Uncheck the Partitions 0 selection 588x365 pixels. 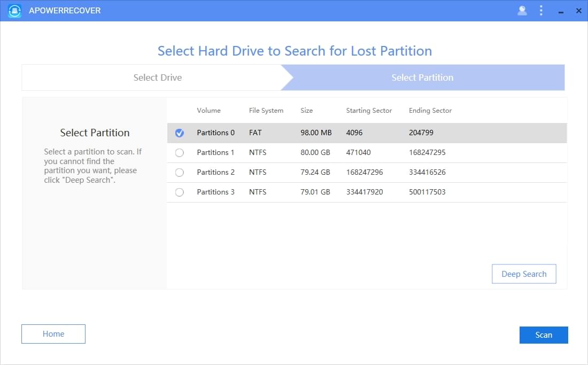tap(179, 133)
